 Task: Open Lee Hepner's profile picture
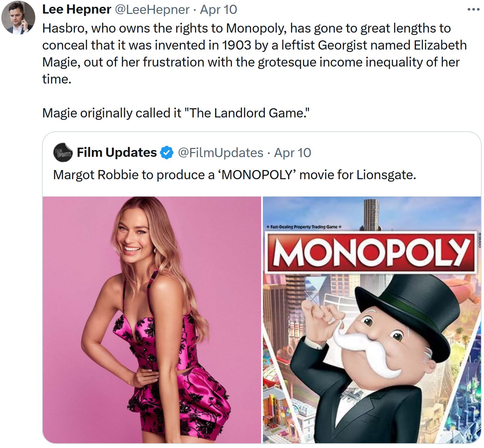18,18
